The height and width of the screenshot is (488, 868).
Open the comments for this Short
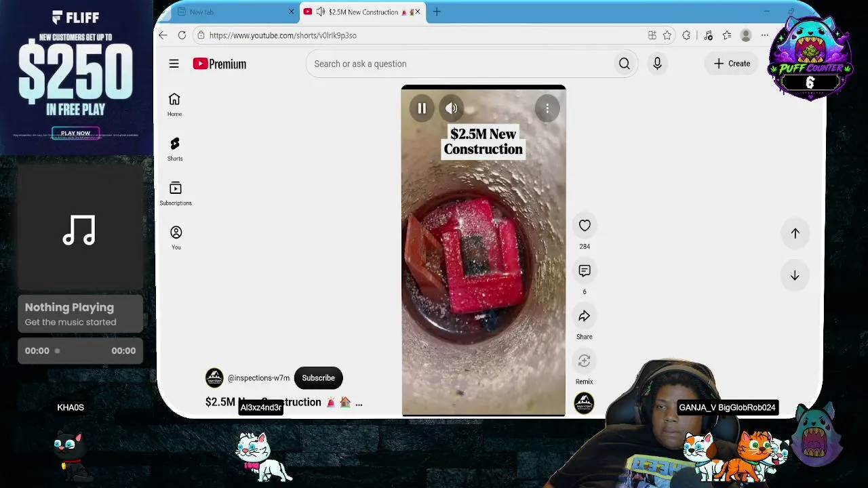[x=585, y=271]
